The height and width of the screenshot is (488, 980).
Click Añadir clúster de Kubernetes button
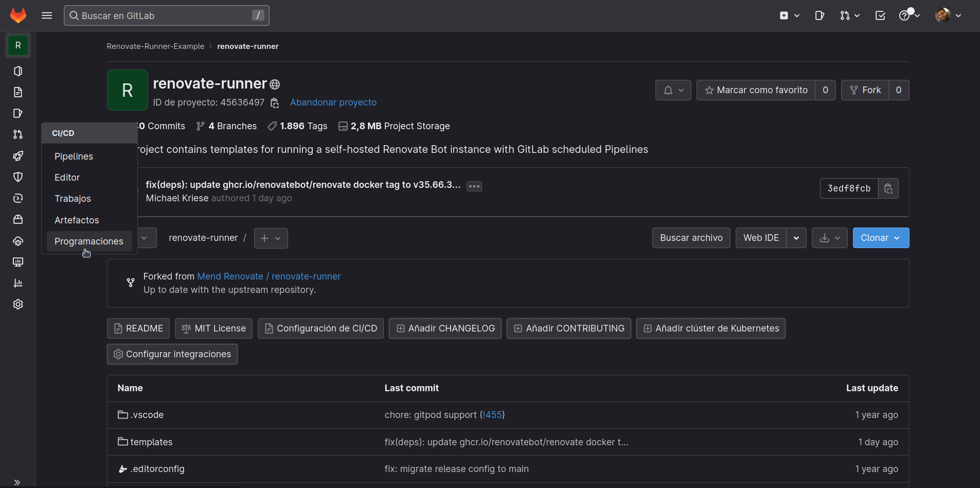pyautogui.click(x=711, y=328)
